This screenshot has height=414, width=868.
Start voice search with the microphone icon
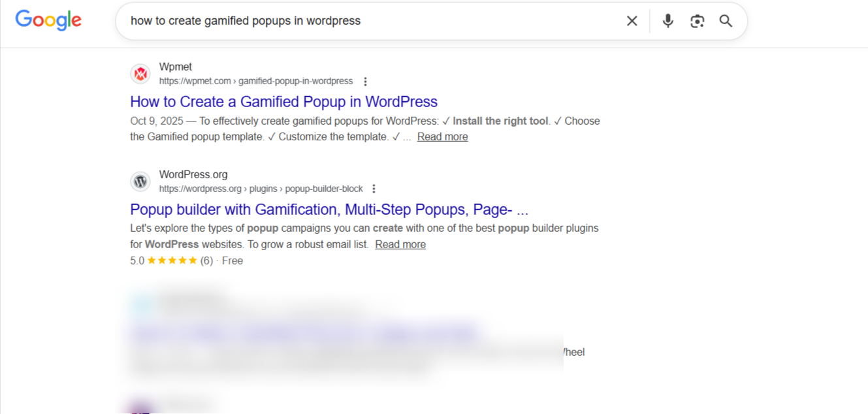click(x=667, y=20)
